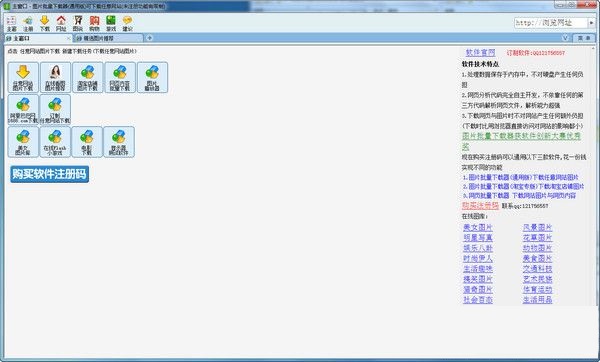The height and width of the screenshot is (362, 600).
Task: Open the 搞笑图片 gallery link
Action: (x=478, y=279)
